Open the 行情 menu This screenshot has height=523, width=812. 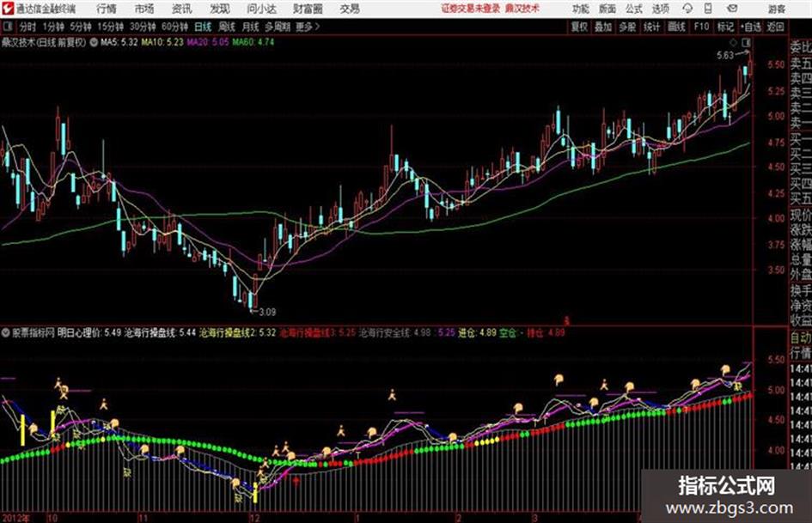[107, 9]
